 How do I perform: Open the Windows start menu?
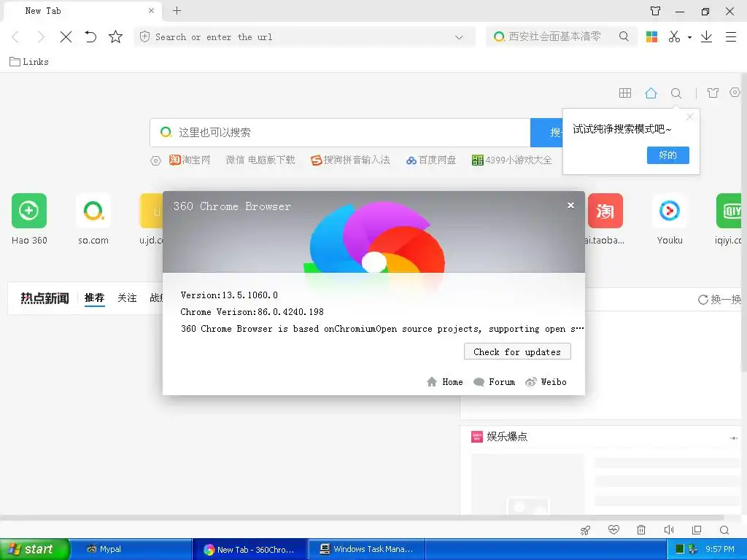pyautogui.click(x=35, y=549)
